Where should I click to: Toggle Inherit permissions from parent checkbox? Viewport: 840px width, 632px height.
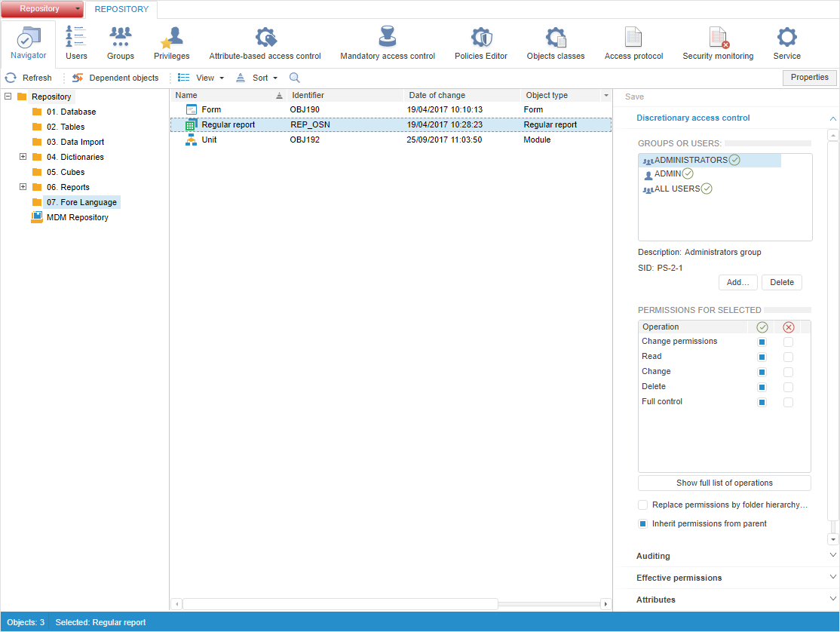(x=643, y=523)
